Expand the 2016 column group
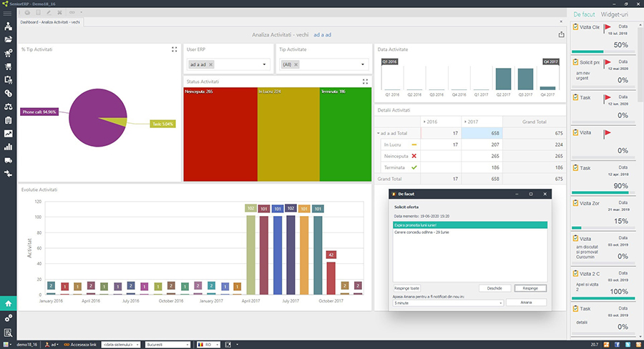 [424, 122]
